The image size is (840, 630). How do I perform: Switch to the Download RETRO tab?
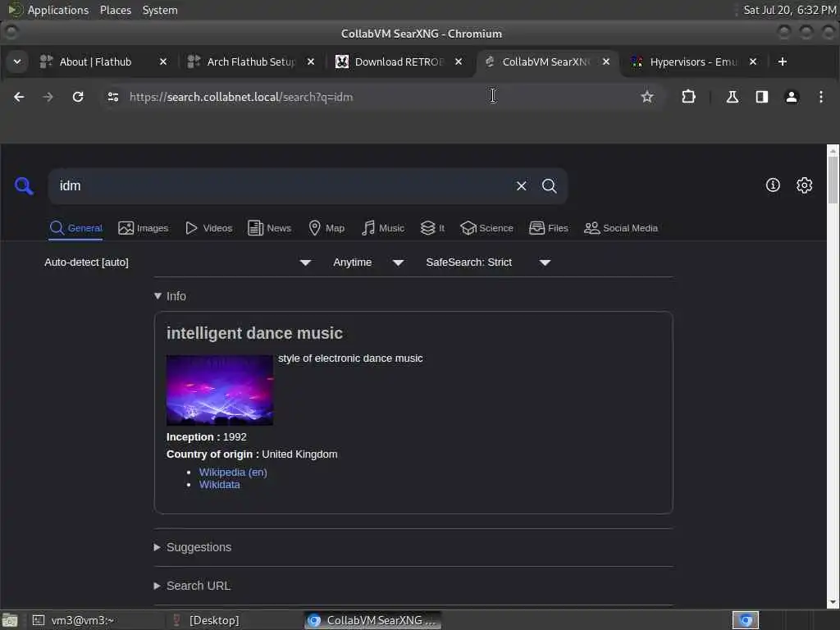coord(399,62)
